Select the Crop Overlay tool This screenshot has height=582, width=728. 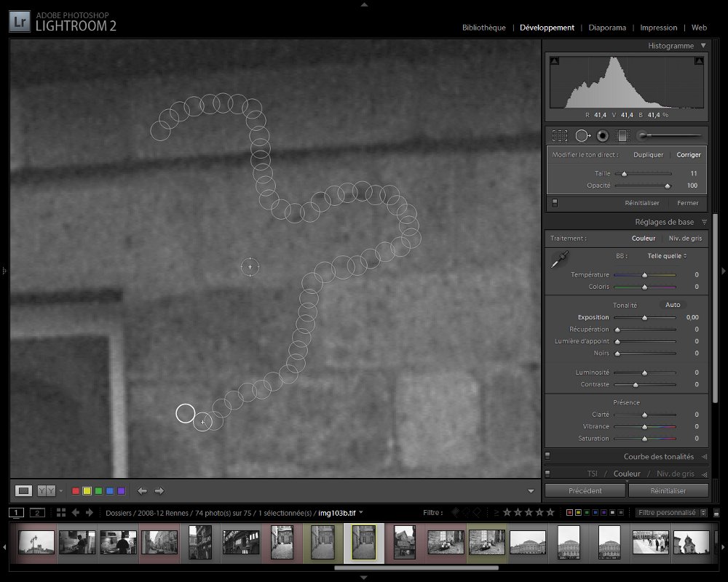559,135
